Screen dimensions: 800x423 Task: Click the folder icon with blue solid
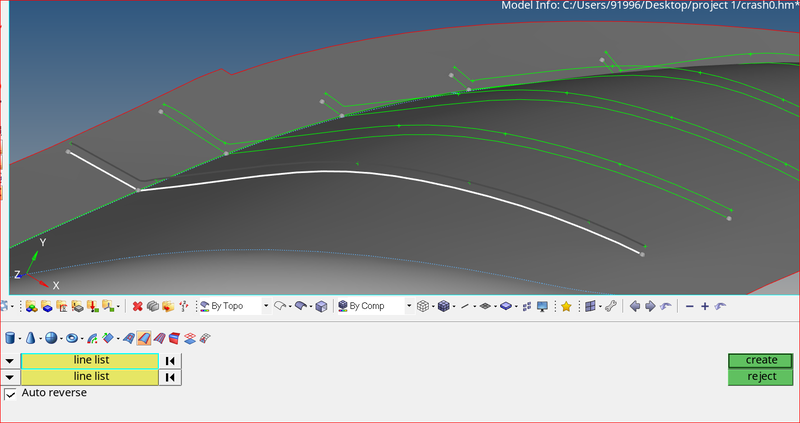tap(46, 306)
